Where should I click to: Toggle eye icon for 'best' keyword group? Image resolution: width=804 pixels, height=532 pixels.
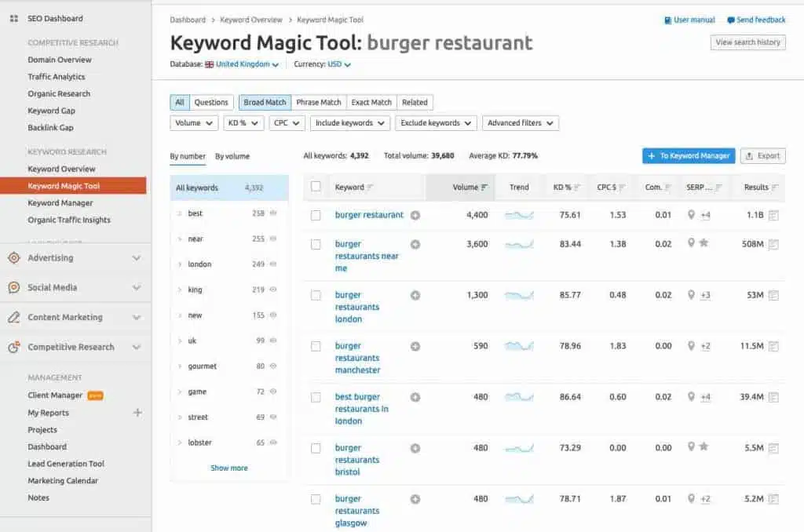[x=273, y=213]
